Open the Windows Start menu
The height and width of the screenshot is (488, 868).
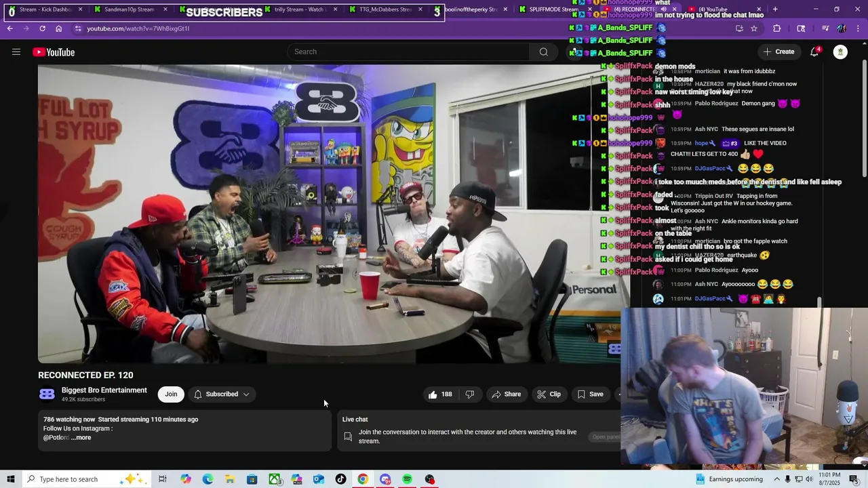click(x=10, y=479)
